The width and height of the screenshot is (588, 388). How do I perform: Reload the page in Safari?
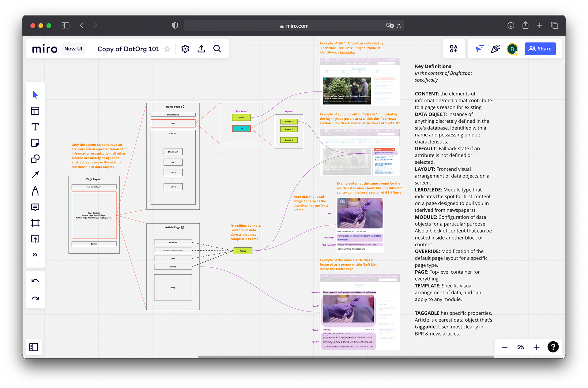pos(399,26)
